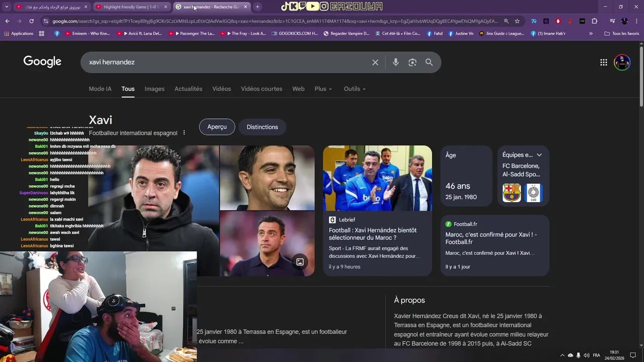Viewport: 644px width, 362px height.
Task: Switch to the Arabic-titled YouTube tab
Action: pyautogui.click(x=52, y=7)
